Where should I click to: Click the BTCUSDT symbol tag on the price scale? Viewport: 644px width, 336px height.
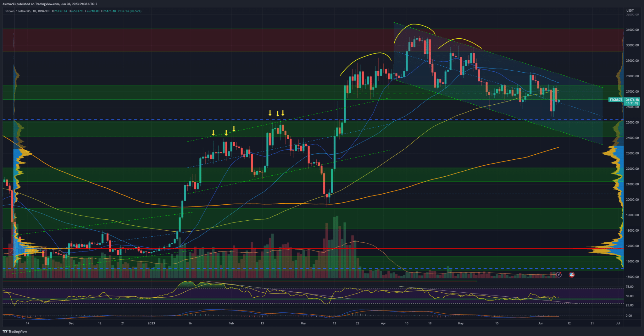pos(616,100)
